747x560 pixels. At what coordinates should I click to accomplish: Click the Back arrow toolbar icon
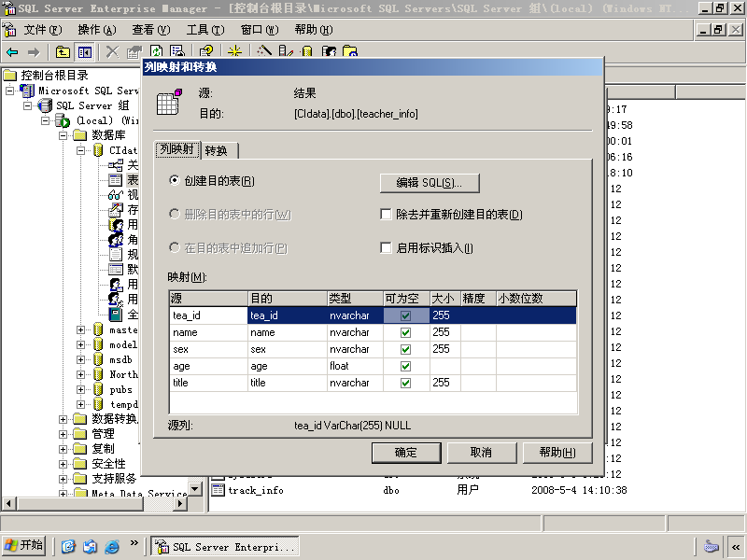[12, 52]
